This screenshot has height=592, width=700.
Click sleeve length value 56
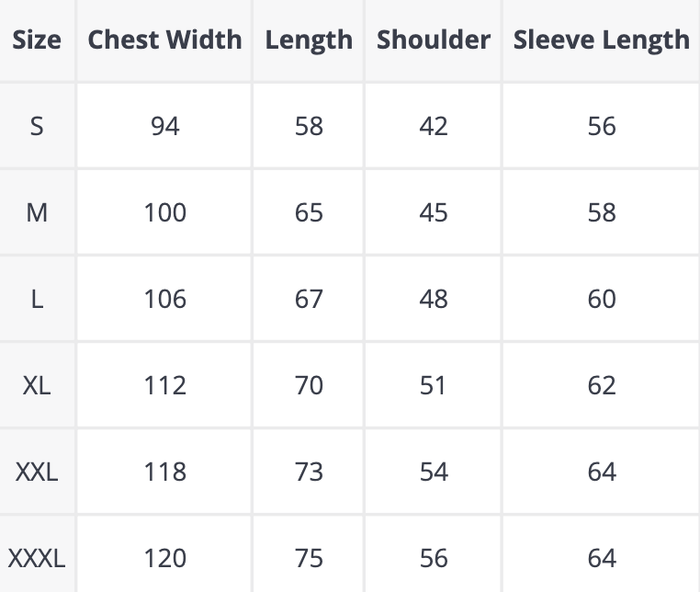point(602,126)
